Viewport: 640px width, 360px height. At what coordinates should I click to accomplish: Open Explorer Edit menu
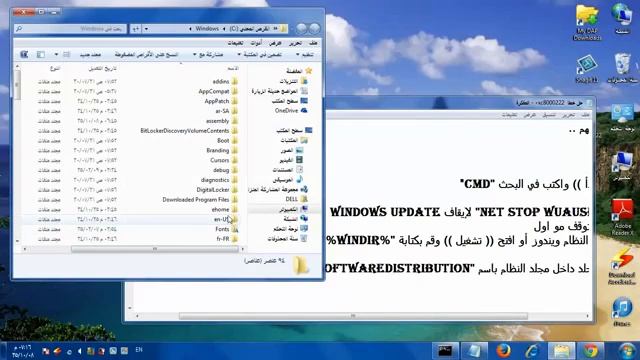point(295,43)
